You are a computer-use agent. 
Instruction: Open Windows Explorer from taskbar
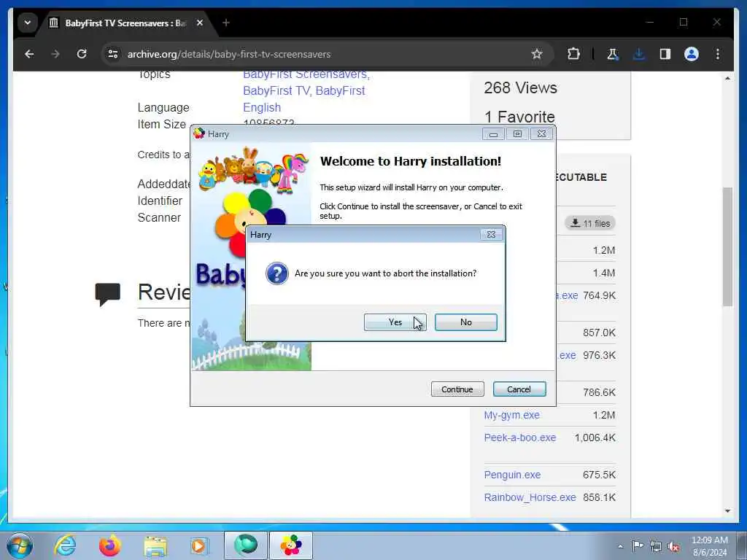pyautogui.click(x=155, y=545)
